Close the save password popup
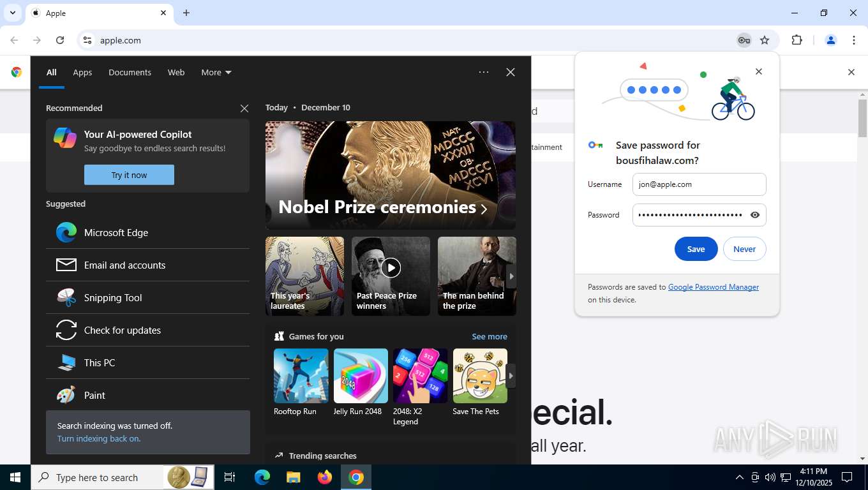Screen dimensions: 868x490 click(x=759, y=71)
